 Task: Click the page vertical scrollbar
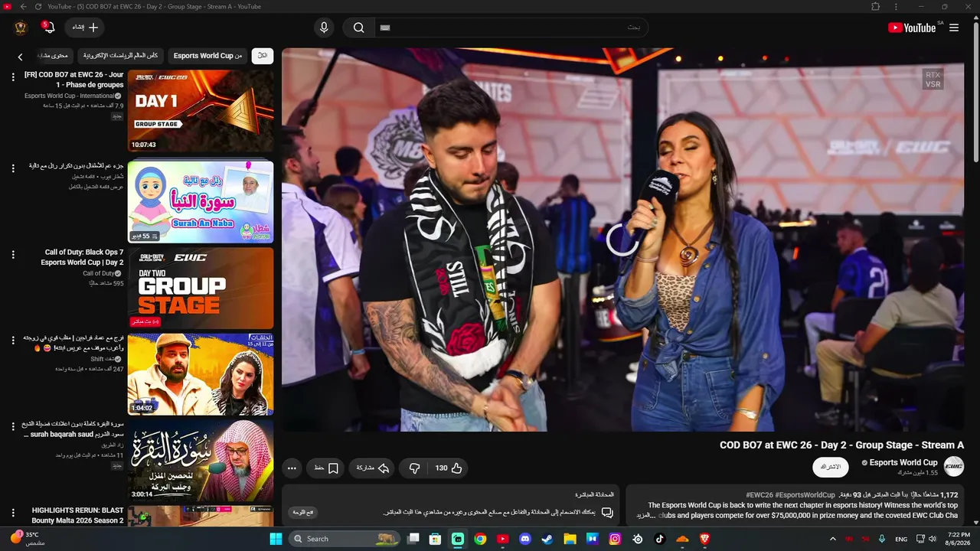point(975,92)
